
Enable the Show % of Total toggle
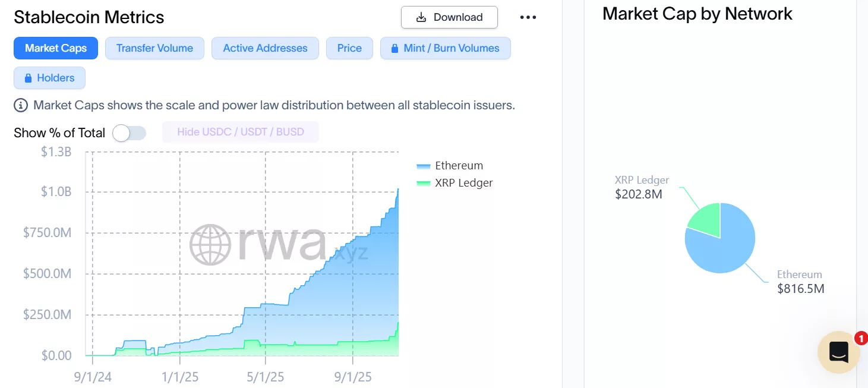click(x=130, y=133)
